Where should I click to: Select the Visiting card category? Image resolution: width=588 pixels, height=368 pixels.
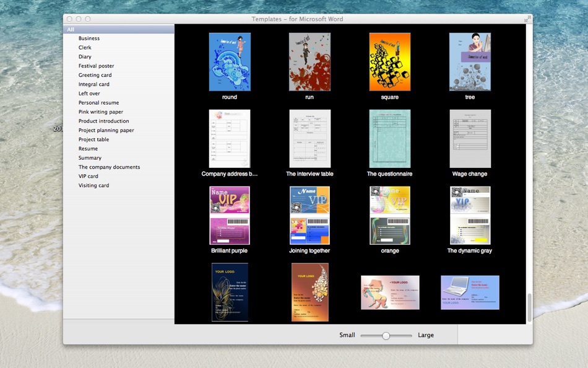click(93, 185)
